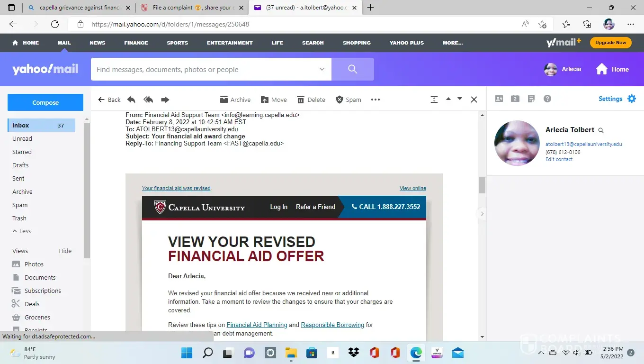Click the message pane scrollbar thumb
Screen dimensions: 644x364
pyautogui.click(x=482, y=185)
